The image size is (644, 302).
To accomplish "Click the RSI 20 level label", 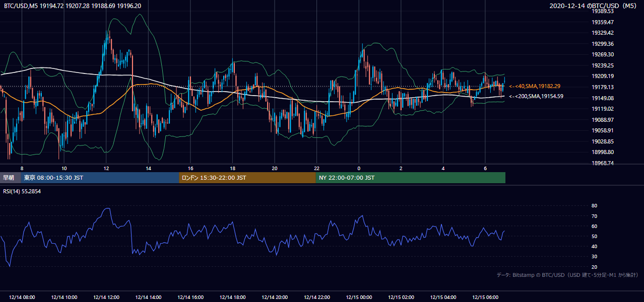I will [x=594, y=267].
